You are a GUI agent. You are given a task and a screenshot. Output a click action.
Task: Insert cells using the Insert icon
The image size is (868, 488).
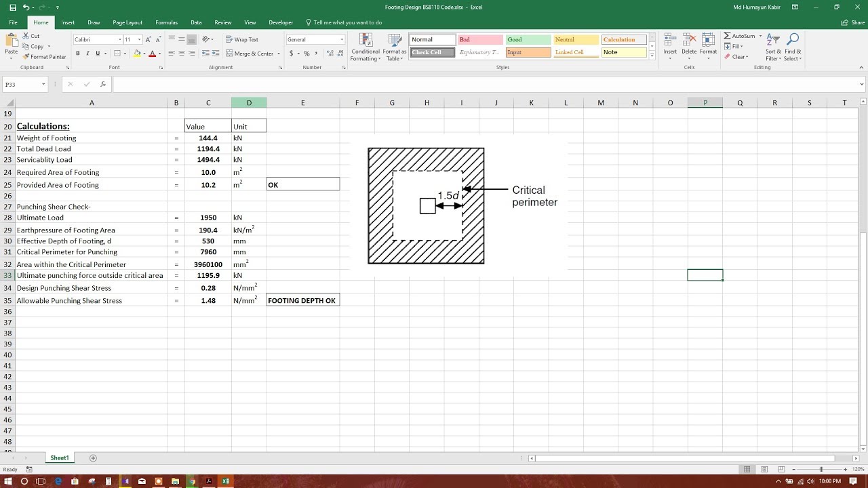[669, 44]
